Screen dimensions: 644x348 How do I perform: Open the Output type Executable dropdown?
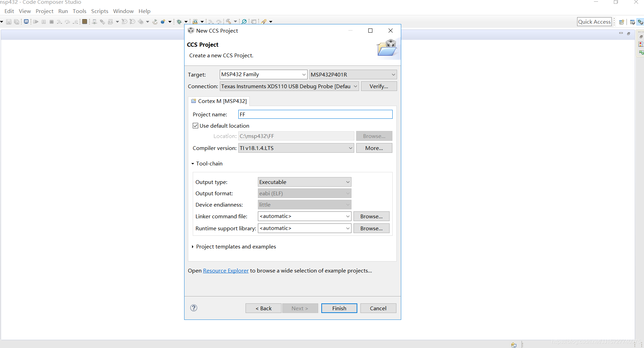coord(305,182)
